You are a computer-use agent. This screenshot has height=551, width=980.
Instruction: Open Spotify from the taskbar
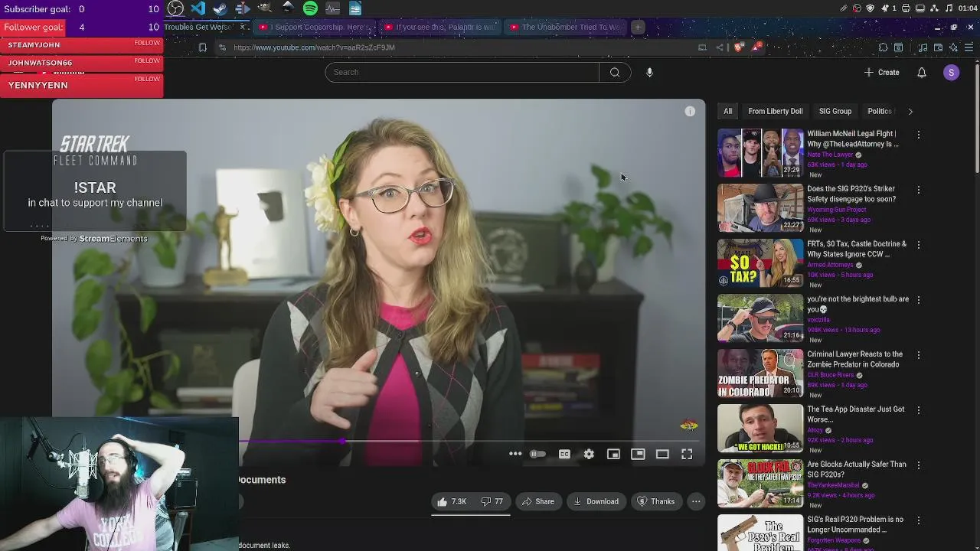coord(310,8)
